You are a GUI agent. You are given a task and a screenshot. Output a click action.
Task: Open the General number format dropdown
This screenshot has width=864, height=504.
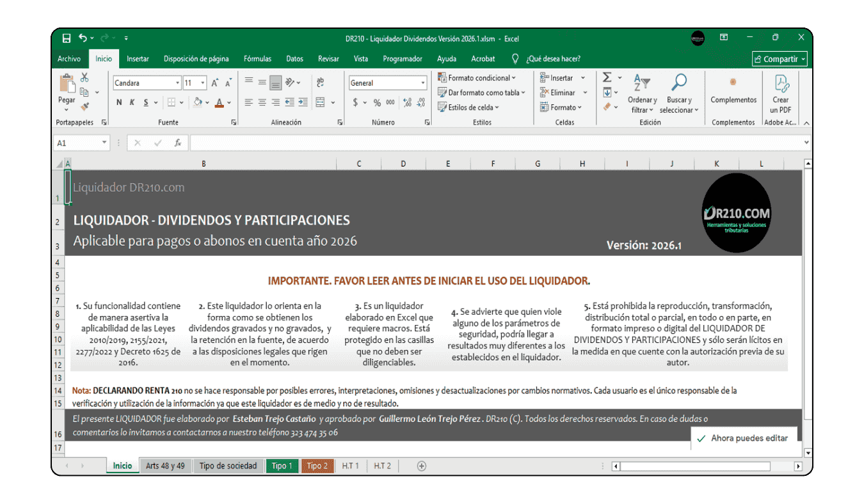422,83
